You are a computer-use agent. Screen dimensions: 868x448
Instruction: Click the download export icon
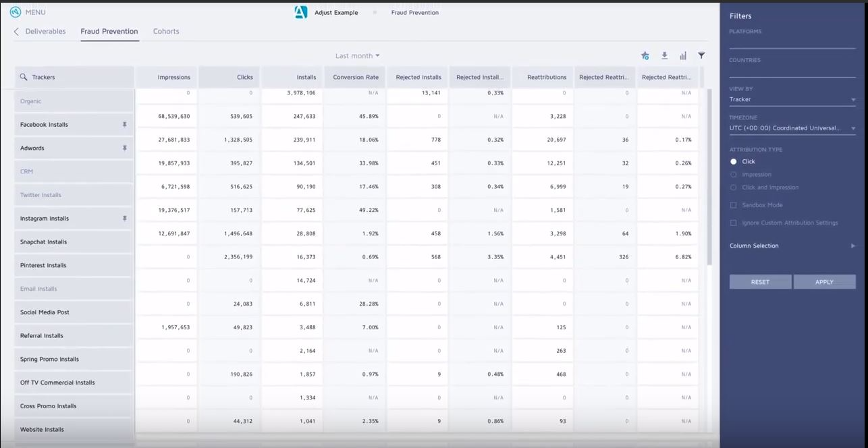pos(664,56)
